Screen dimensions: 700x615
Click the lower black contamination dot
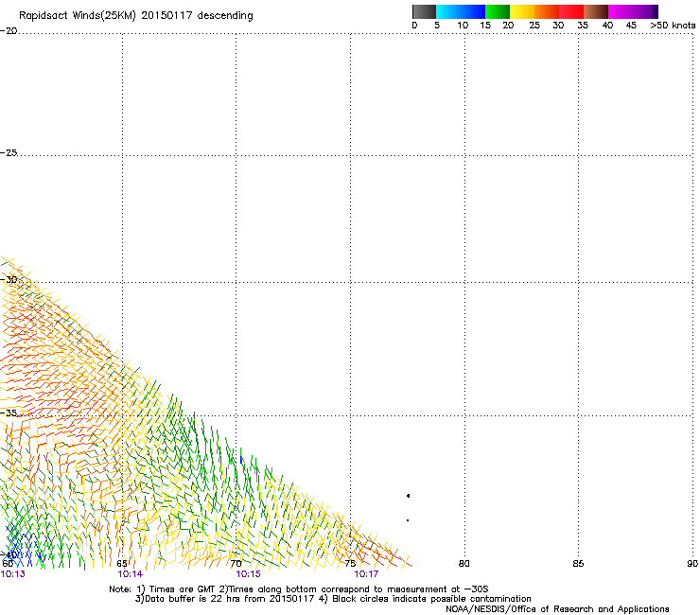tap(408, 520)
